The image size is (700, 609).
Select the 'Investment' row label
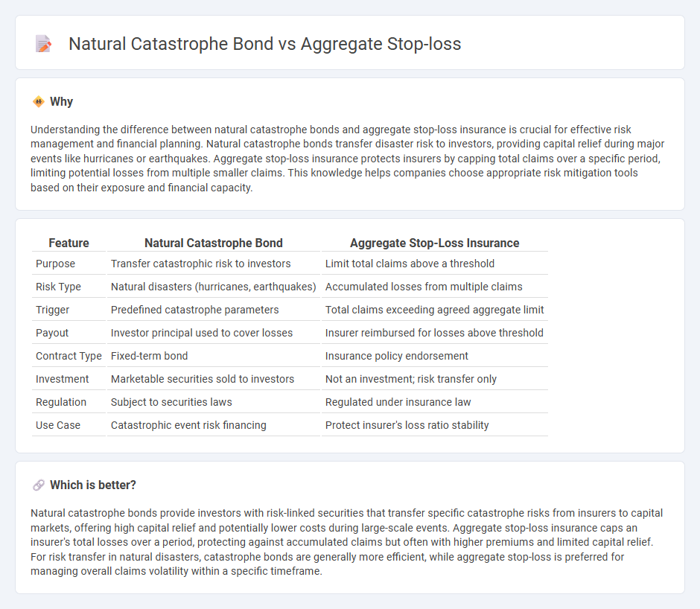(62, 379)
